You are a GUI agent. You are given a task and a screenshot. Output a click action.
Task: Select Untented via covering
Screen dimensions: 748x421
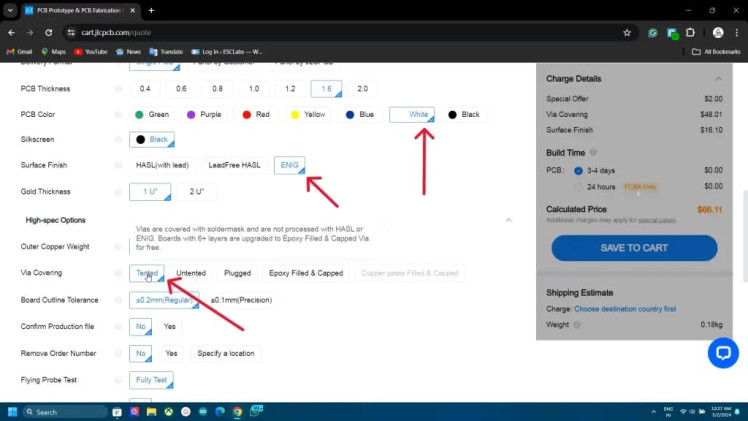click(x=191, y=273)
